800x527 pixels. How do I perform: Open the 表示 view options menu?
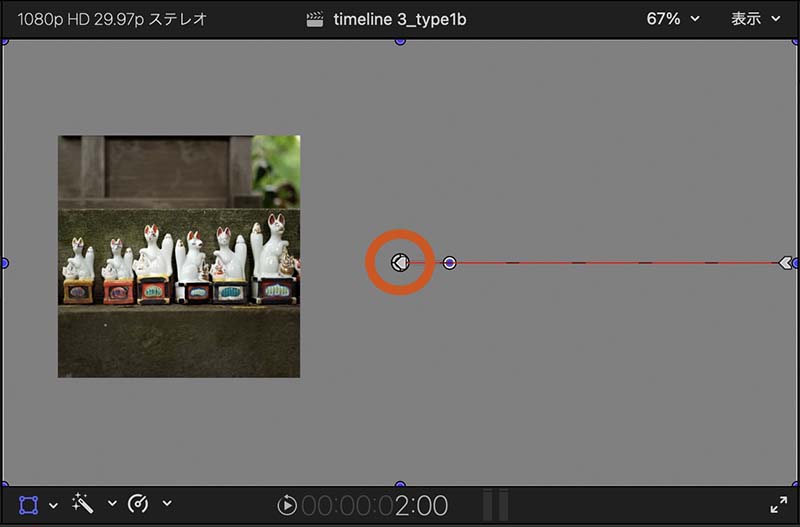755,19
